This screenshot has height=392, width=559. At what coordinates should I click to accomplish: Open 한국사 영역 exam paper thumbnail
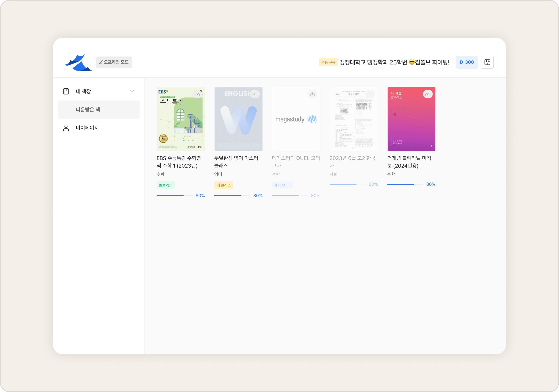[353, 119]
